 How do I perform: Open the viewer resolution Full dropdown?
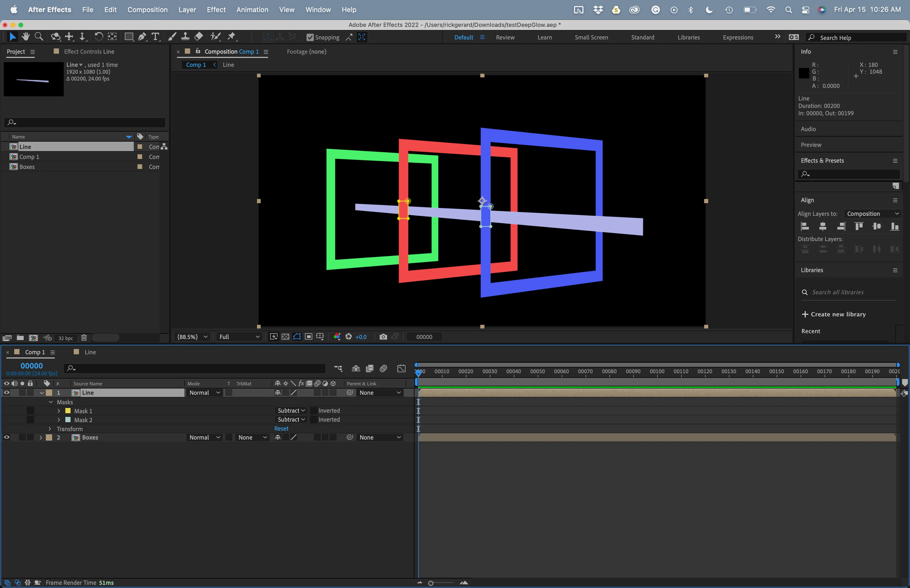click(239, 337)
